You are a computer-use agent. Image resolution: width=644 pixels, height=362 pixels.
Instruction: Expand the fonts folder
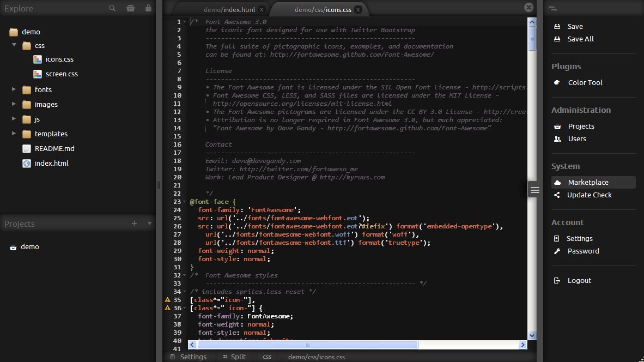pos(14,89)
